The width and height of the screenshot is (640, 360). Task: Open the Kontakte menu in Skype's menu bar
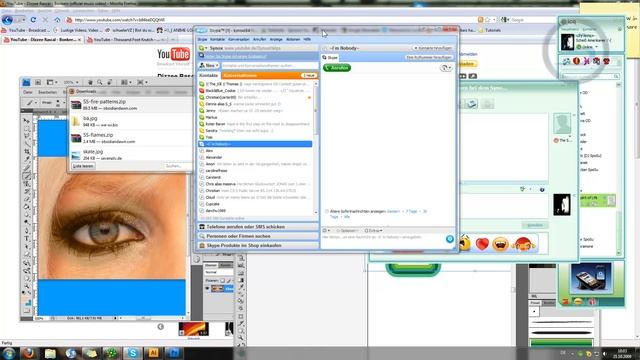(x=218, y=39)
